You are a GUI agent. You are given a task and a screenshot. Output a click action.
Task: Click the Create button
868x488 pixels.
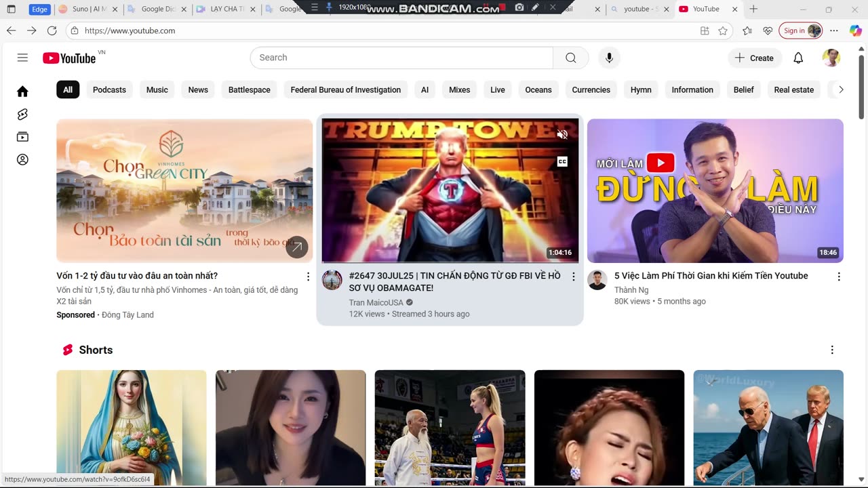[x=754, y=58]
